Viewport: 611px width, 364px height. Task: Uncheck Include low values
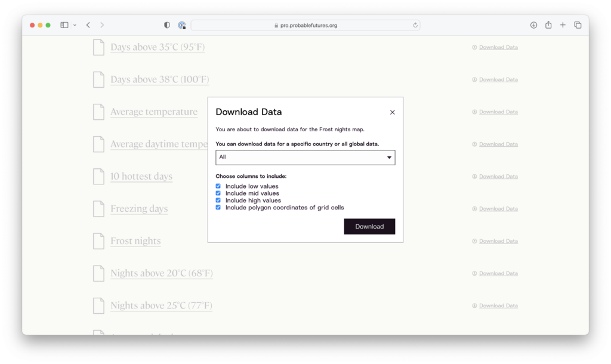(x=218, y=186)
